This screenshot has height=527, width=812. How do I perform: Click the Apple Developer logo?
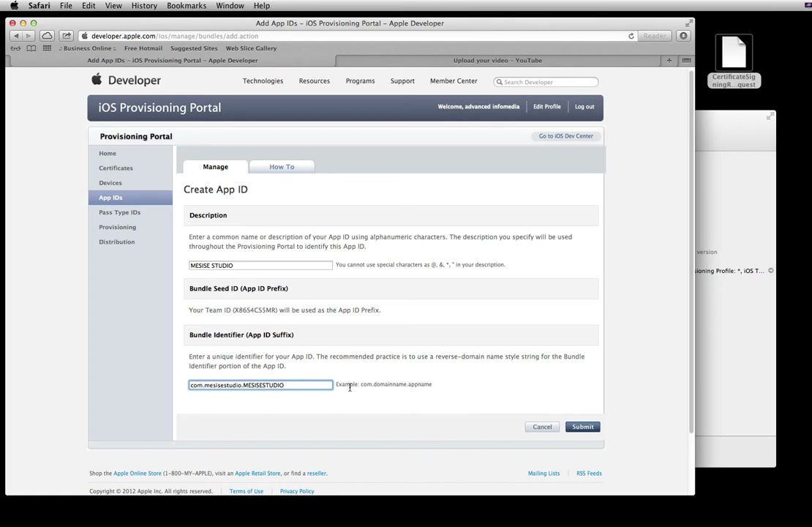coord(127,80)
